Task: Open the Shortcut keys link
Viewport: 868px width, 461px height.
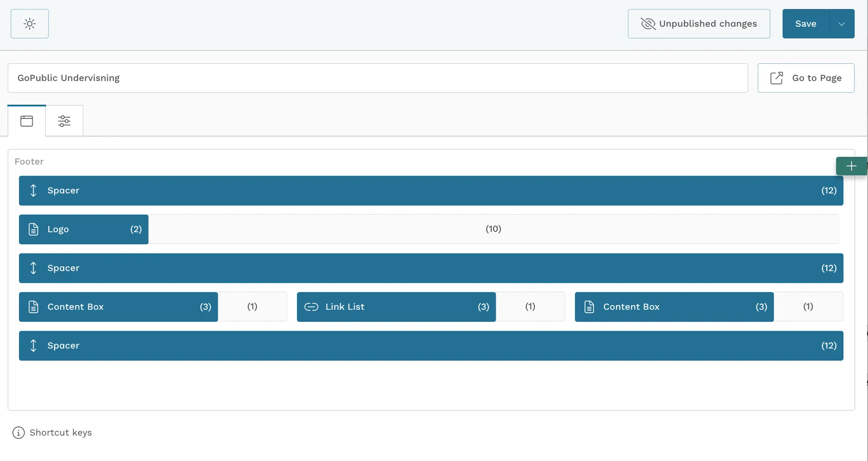Action: (x=61, y=433)
